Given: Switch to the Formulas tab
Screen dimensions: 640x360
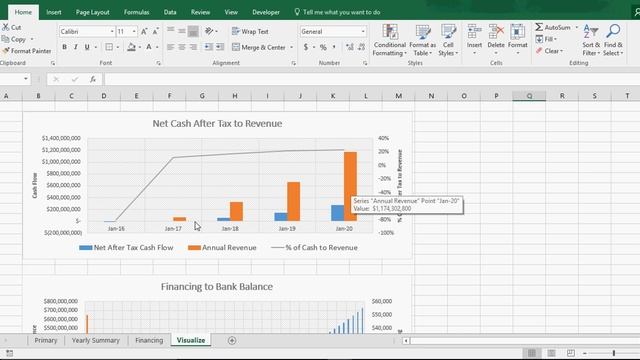Looking at the screenshot, I should point(136,12).
